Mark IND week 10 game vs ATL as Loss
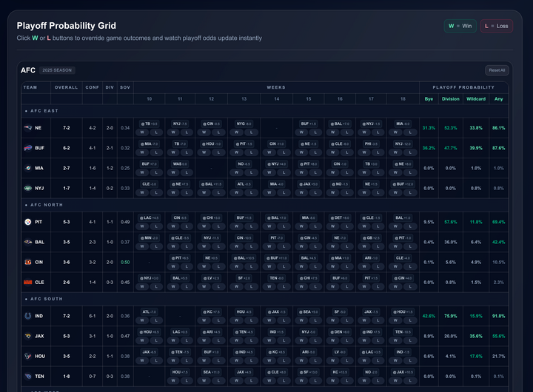Image resolution: width=533 pixels, height=392 pixels. [156, 320]
